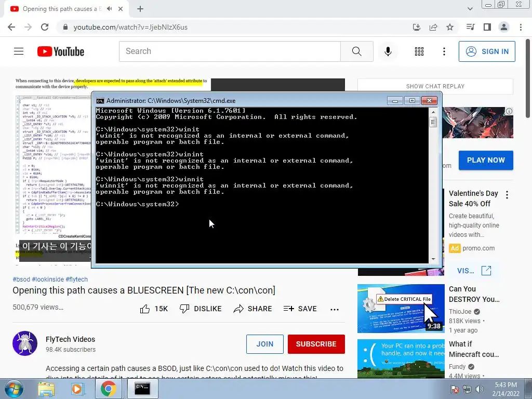Open the YouTube hamburger guide menu
The height and width of the screenshot is (399, 532).
[x=19, y=51]
